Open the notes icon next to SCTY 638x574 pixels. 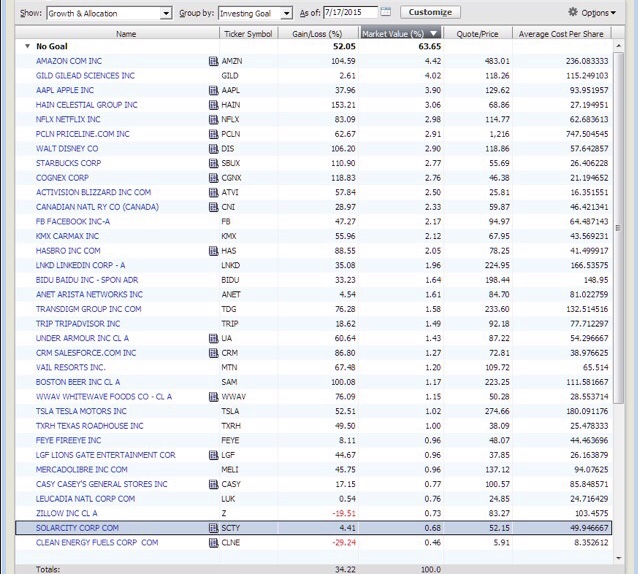click(213, 528)
